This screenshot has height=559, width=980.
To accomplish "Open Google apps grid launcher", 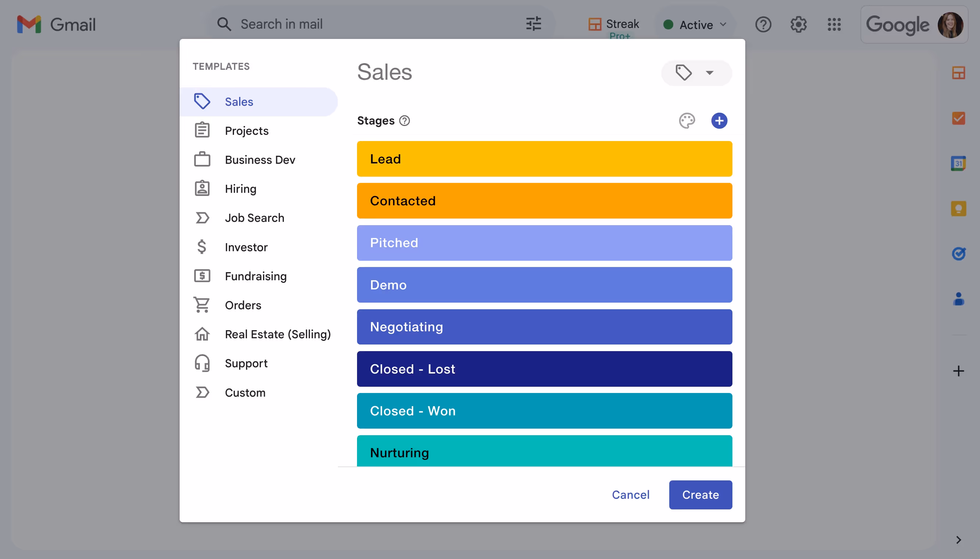I will [834, 25].
